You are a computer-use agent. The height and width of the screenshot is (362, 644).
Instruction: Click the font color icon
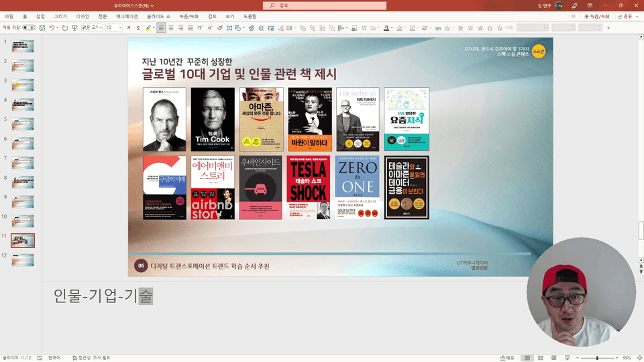click(386, 28)
